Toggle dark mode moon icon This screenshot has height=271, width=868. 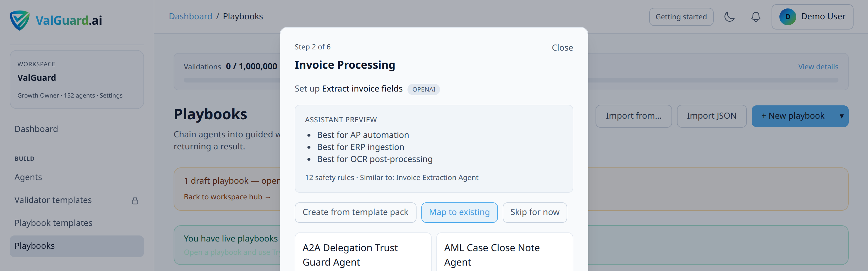tap(729, 17)
